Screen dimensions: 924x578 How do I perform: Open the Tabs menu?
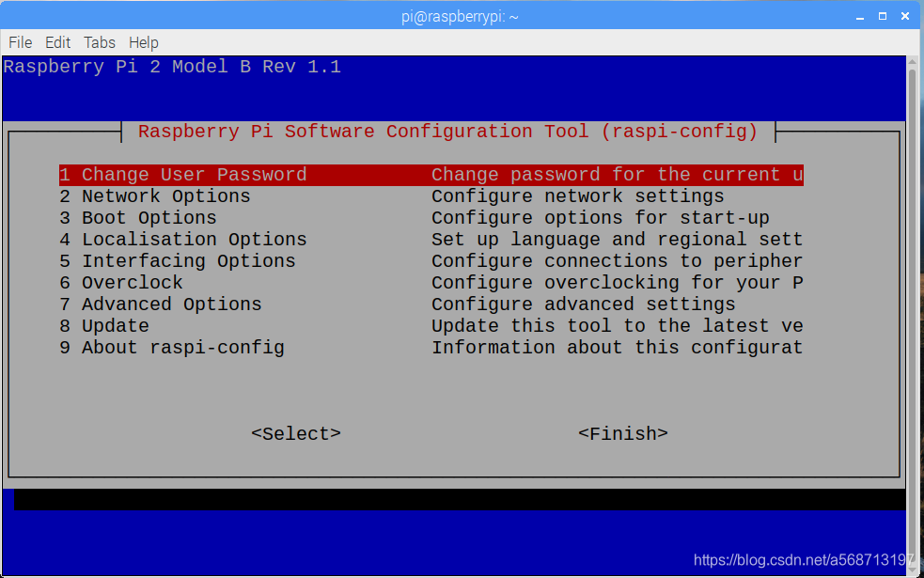click(99, 42)
